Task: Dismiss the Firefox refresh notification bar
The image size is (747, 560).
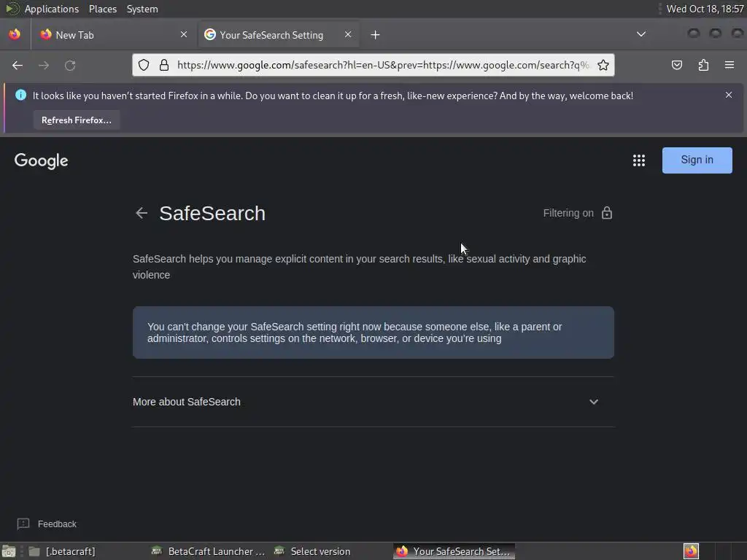Action: coord(729,96)
